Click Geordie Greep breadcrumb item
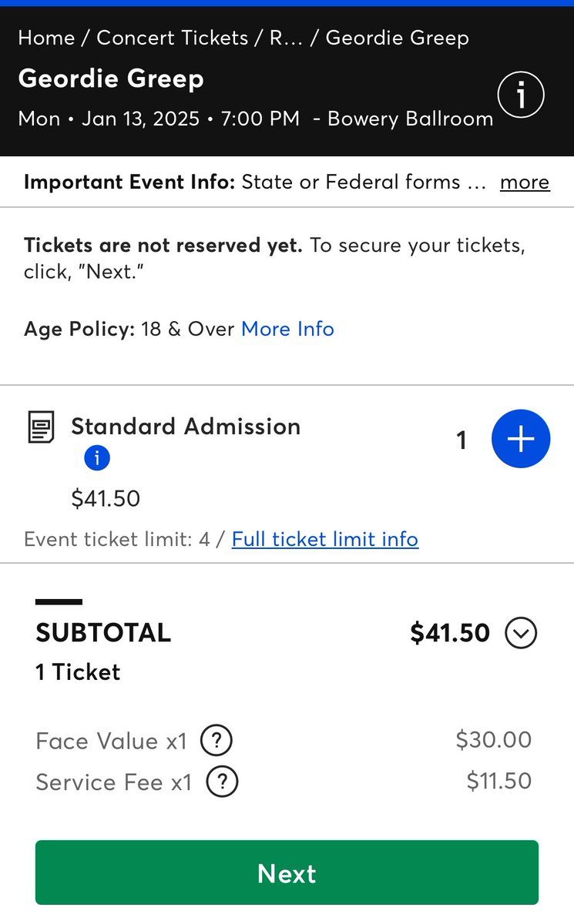The height and width of the screenshot is (924, 574). click(x=398, y=38)
